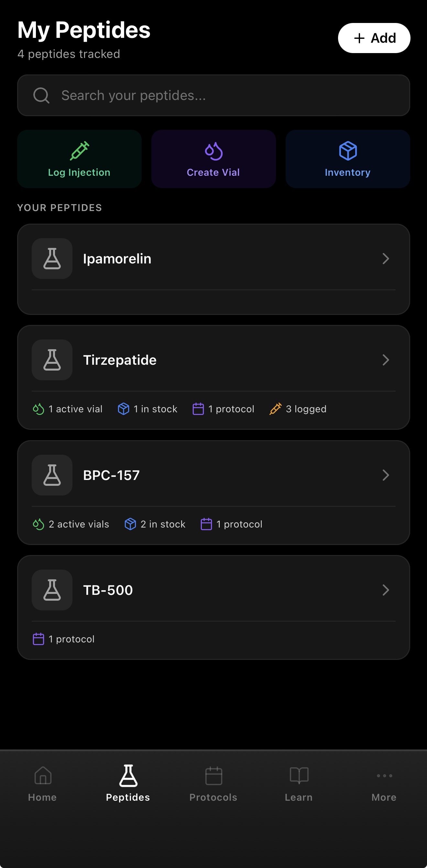The width and height of the screenshot is (427, 868).
Task: Click the Tirzepatide flask icon
Action: tap(52, 360)
